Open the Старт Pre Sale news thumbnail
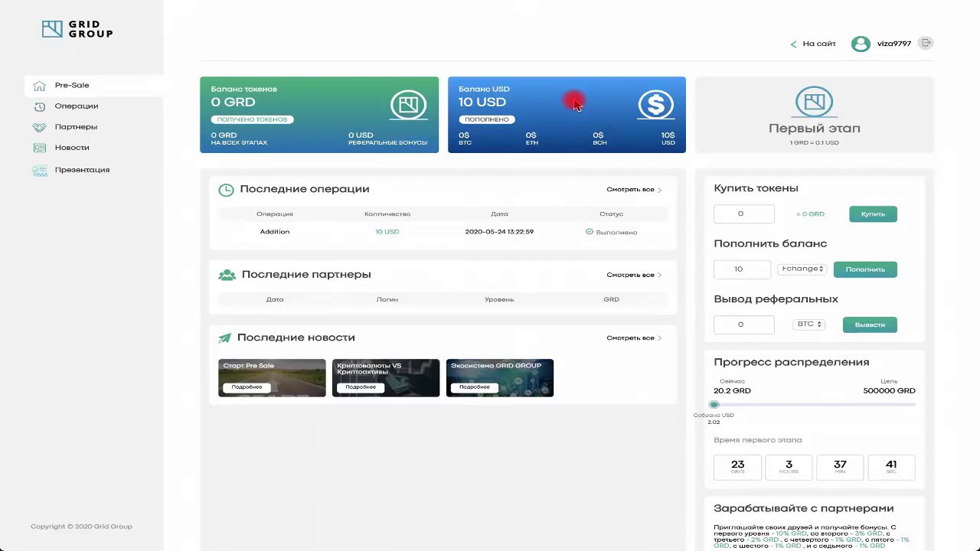The image size is (980, 551). [x=272, y=378]
